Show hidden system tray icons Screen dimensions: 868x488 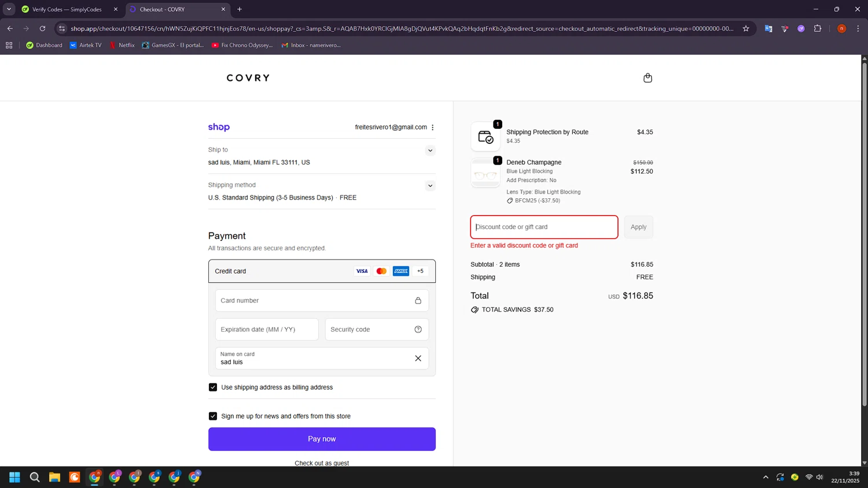766,477
